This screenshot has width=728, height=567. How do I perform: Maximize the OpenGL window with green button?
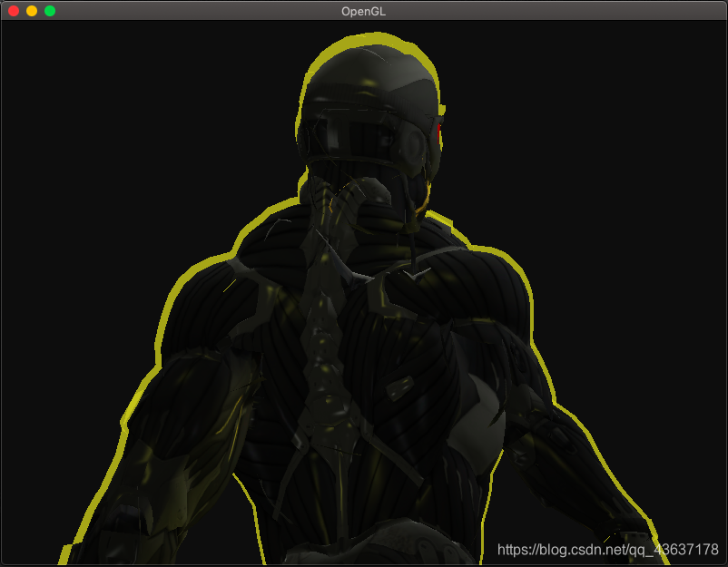(x=50, y=11)
